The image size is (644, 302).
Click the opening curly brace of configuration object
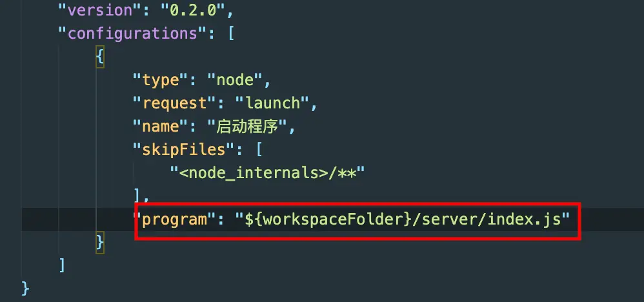click(x=100, y=56)
